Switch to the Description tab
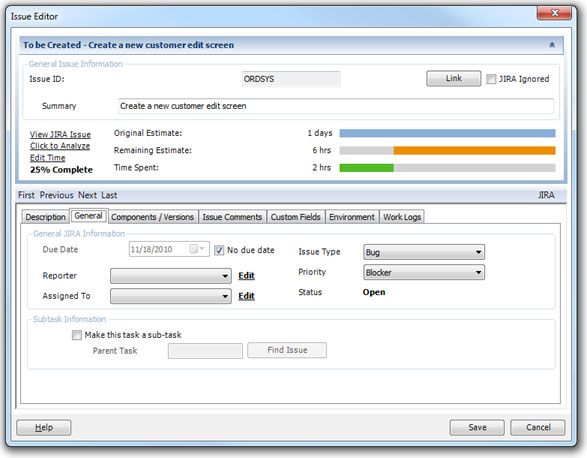The width and height of the screenshot is (587, 458). (46, 217)
